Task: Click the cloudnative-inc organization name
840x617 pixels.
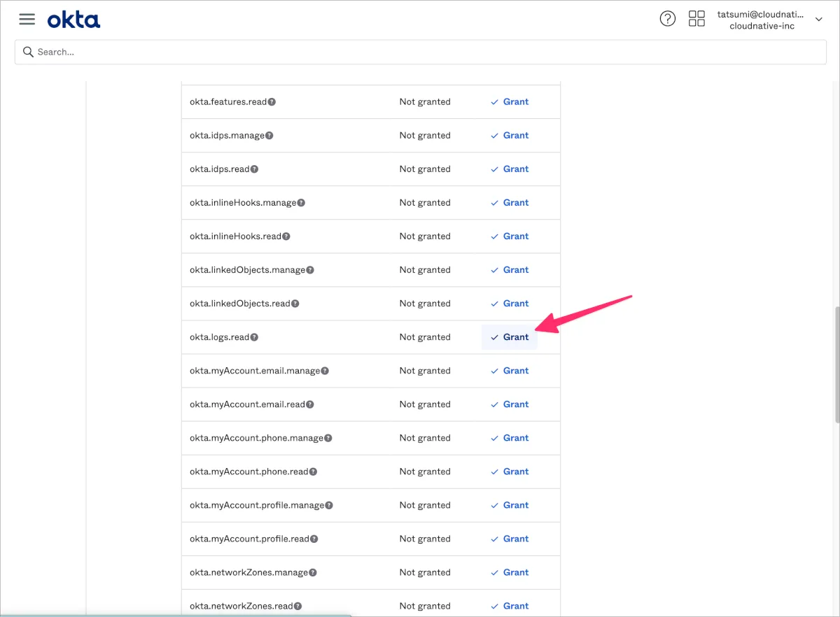Action: tap(762, 26)
